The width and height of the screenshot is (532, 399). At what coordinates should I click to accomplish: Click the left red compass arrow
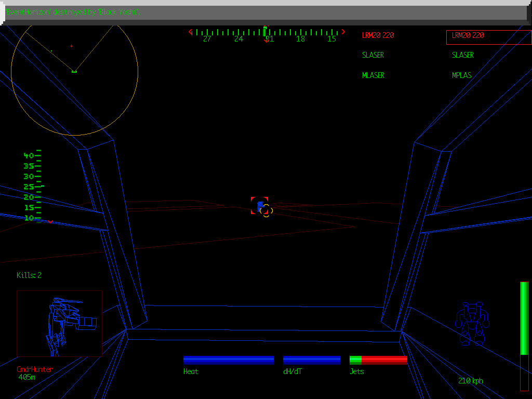point(191,32)
